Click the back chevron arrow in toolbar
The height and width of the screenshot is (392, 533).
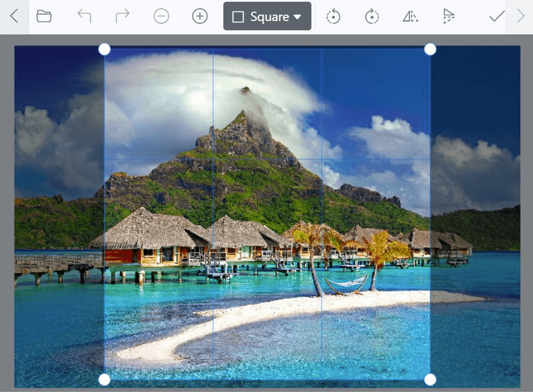[14, 16]
